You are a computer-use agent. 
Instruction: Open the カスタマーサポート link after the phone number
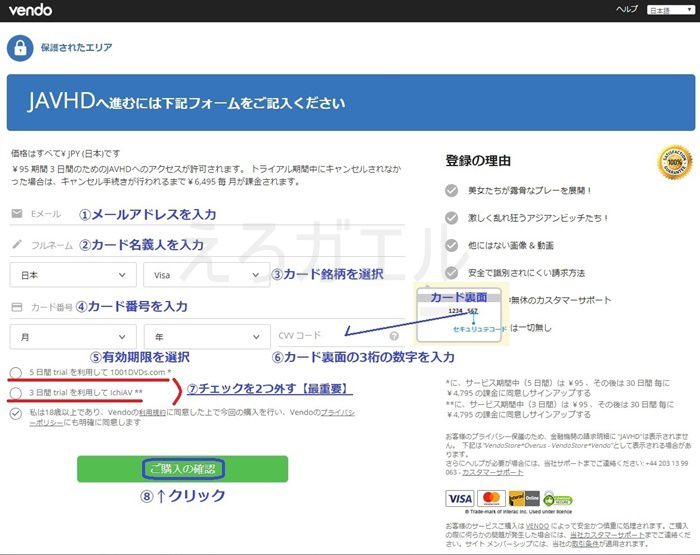tap(492, 472)
